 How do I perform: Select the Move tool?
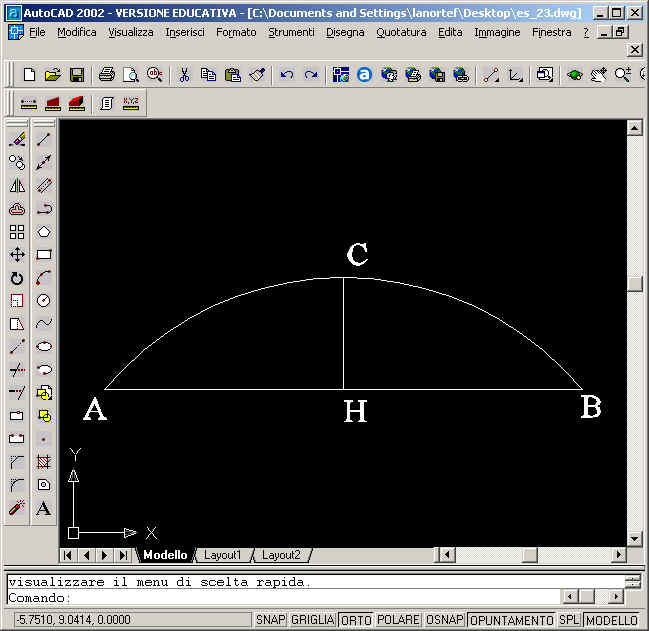tap(17, 254)
